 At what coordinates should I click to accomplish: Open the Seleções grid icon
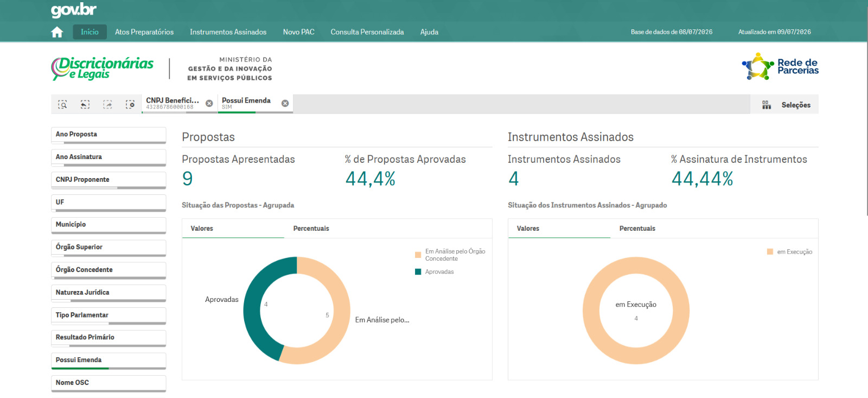point(766,105)
